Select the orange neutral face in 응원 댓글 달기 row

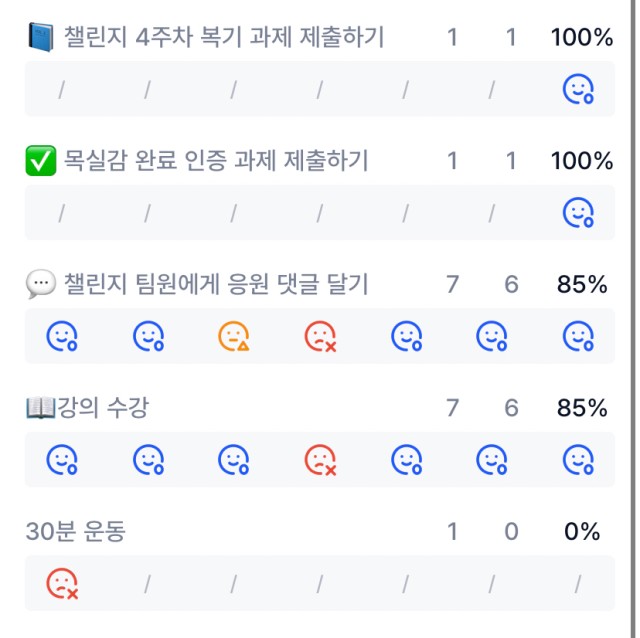234,336
